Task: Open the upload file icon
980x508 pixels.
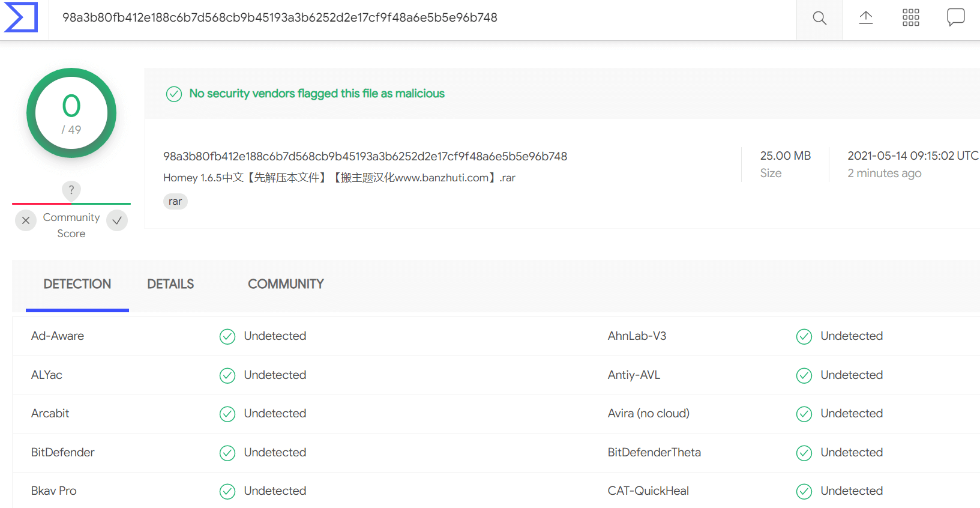Action: (865, 18)
